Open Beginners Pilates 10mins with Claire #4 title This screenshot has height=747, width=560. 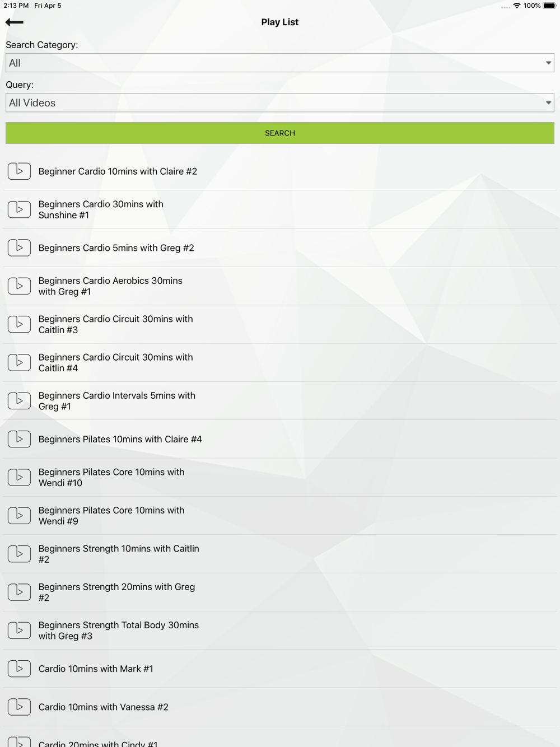coord(120,439)
